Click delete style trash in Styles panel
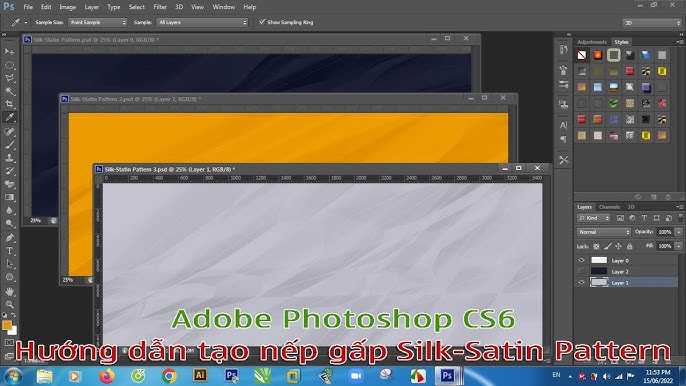This screenshot has height=386, width=686. (x=668, y=197)
